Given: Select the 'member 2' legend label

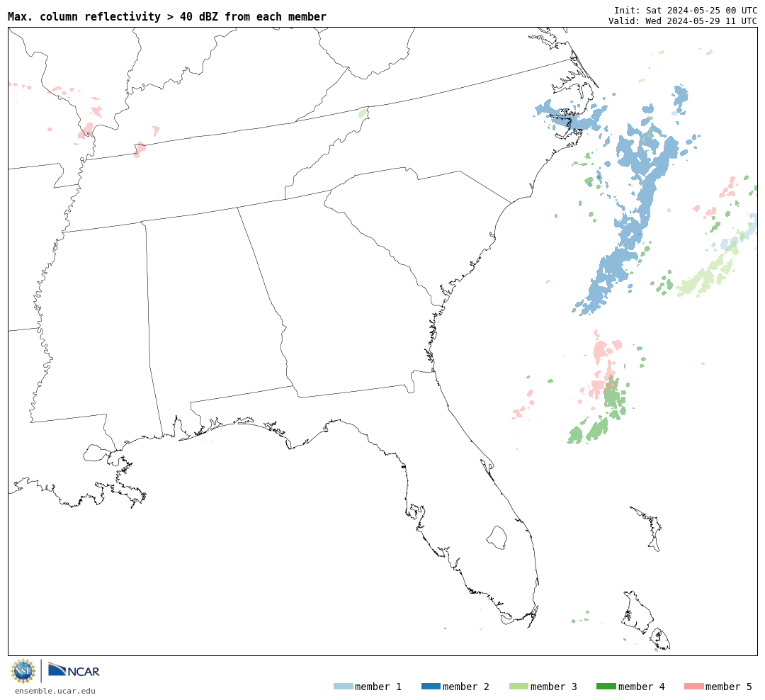Looking at the screenshot, I should 466,687.
